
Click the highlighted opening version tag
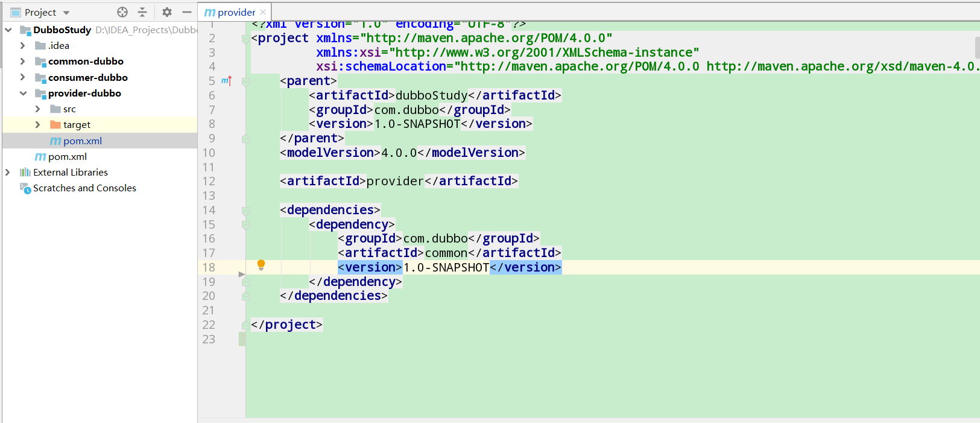pyautogui.click(x=370, y=267)
